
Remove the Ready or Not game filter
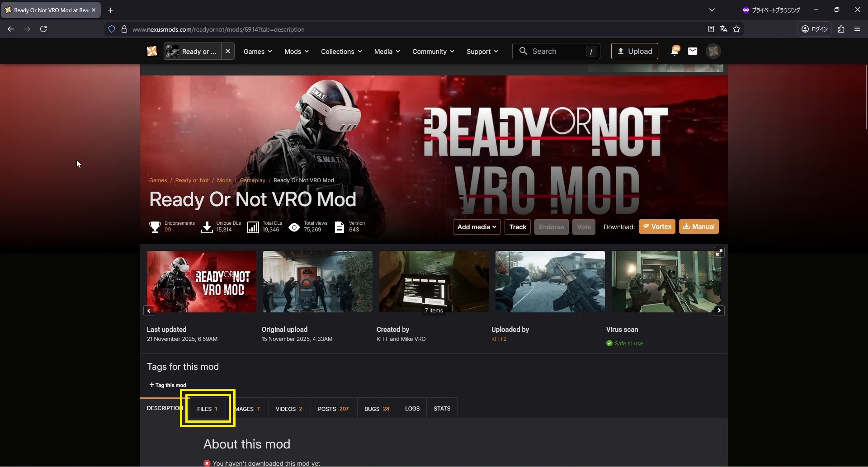pos(228,51)
